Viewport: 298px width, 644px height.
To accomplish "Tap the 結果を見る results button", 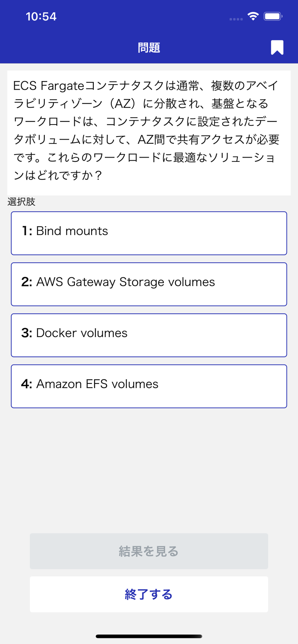I will click(149, 551).
